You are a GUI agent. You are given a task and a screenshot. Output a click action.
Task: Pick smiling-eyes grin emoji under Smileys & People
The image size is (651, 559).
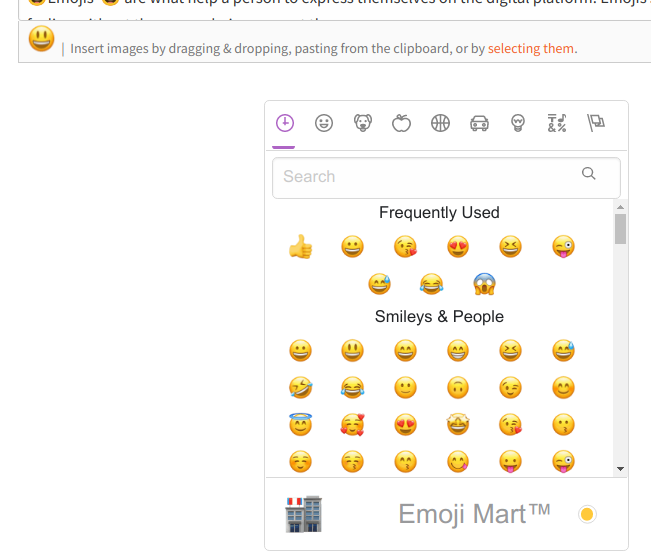[x=405, y=351]
